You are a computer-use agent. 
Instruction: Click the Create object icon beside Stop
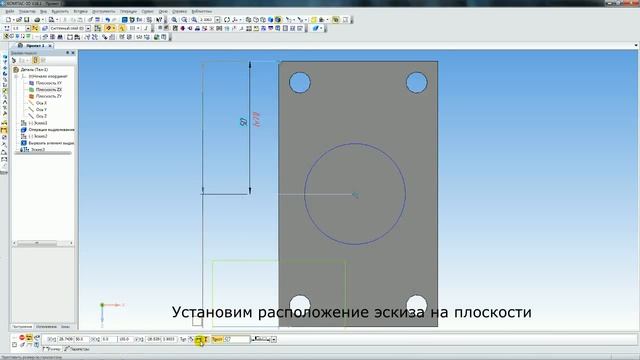click(x=29, y=338)
